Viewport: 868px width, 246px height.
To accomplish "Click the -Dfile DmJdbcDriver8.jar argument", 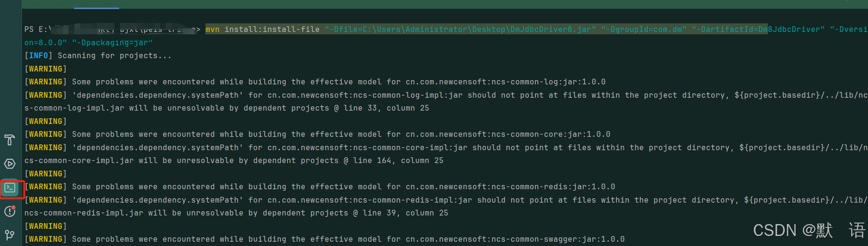I will point(460,30).
